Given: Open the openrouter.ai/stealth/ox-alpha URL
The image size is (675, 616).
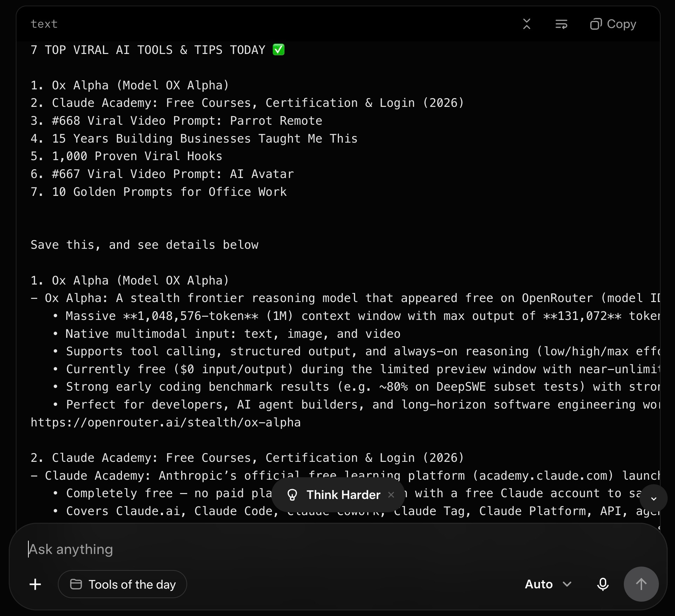Looking at the screenshot, I should tap(166, 423).
